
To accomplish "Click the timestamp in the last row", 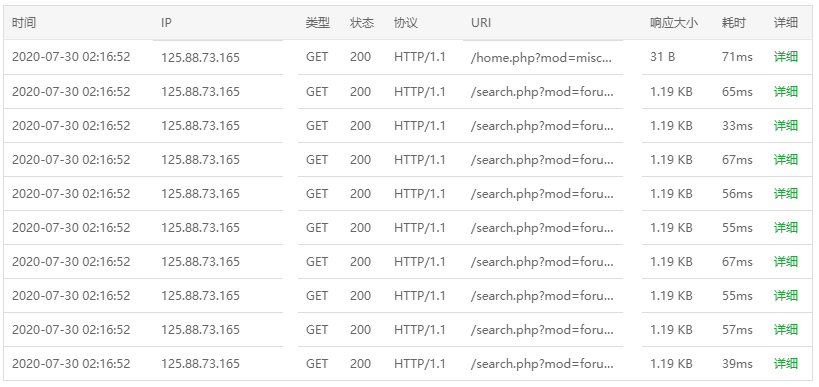I will click(71, 363).
